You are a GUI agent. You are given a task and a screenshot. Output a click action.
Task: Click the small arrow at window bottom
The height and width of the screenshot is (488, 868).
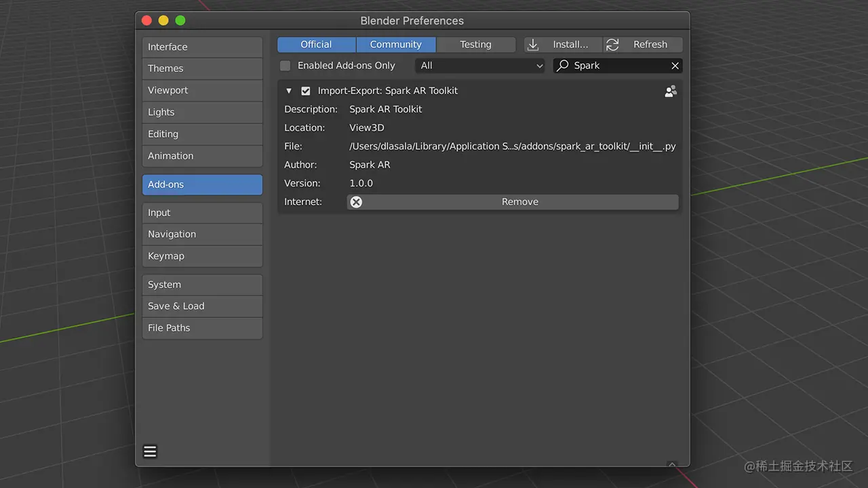point(672,464)
